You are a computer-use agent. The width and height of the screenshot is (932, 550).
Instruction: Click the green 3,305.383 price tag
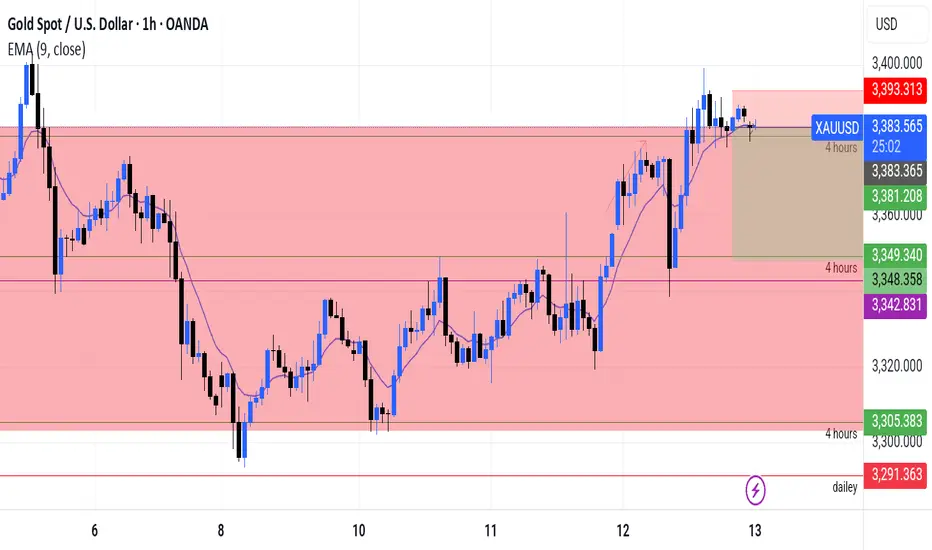click(x=896, y=422)
